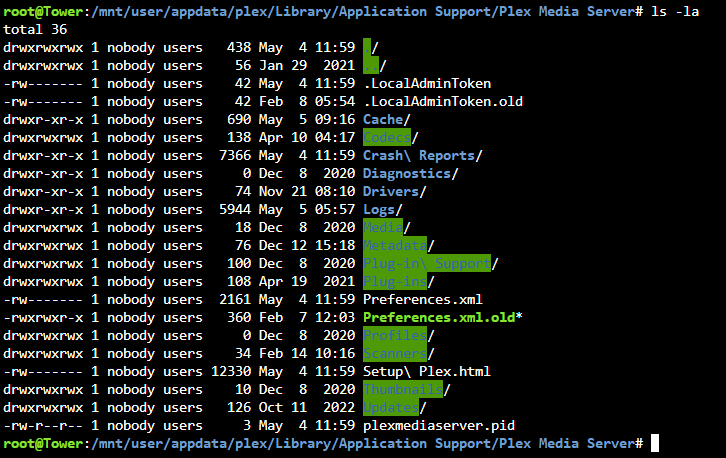Select the Thumbnails directory name
Viewport: 726px width, 458px height.
[x=403, y=389]
